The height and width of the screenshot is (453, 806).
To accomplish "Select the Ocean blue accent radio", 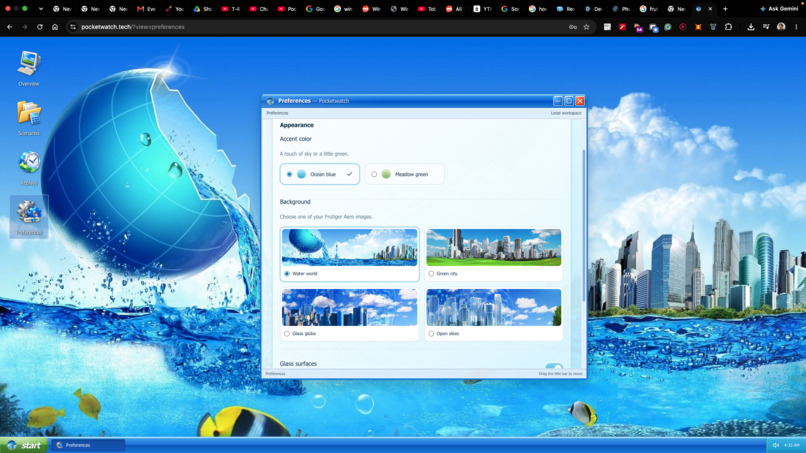I will click(289, 174).
